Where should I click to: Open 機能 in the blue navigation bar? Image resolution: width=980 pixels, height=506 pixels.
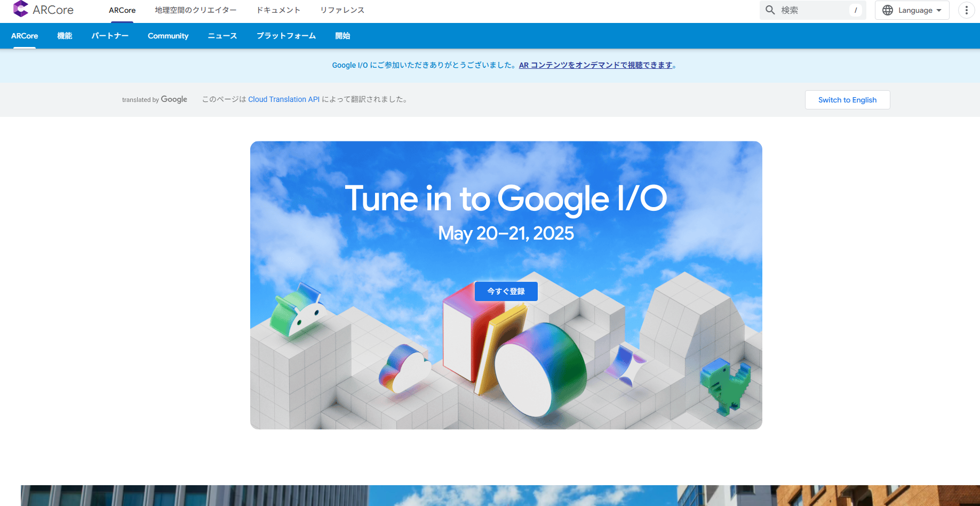coord(65,36)
